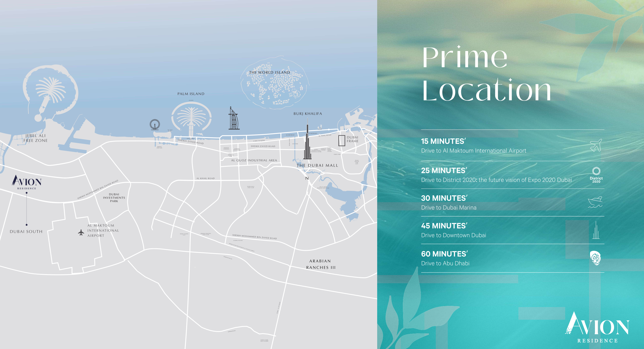Click the Jebel Ali Free Zone label
Screen dimensions: 644x349
[35, 138]
